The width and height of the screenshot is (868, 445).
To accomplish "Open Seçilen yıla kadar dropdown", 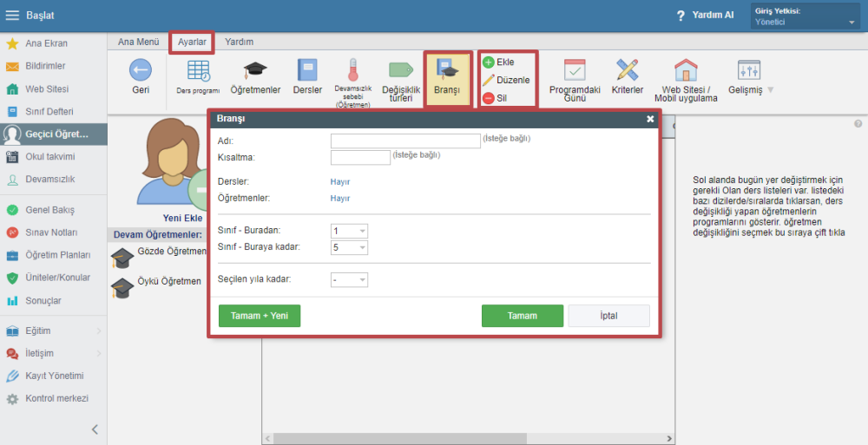I will pyautogui.click(x=349, y=280).
